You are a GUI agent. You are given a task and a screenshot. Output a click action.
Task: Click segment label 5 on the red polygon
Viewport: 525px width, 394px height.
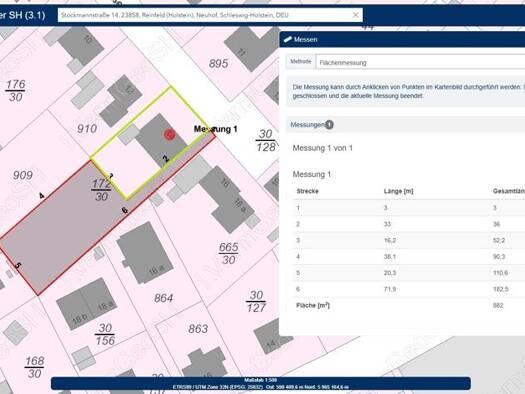coord(18,265)
